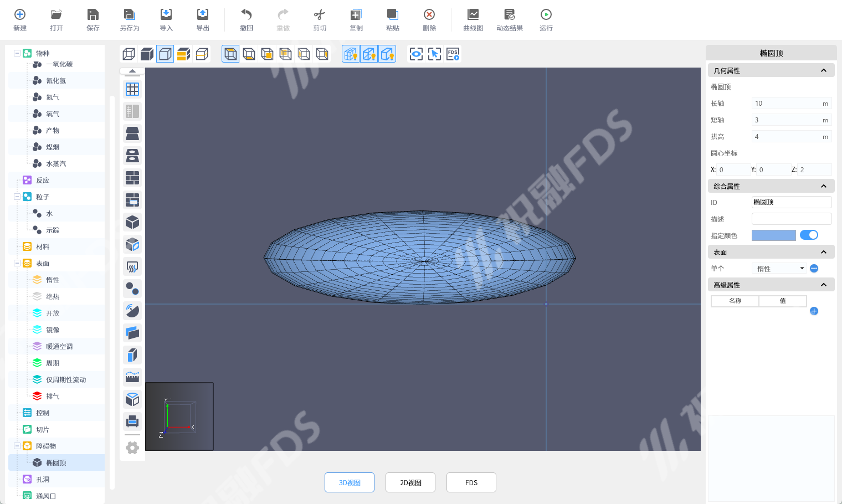This screenshot has height=504, width=842.
Task: Start simulation with 运行 icon
Action: [546, 15]
